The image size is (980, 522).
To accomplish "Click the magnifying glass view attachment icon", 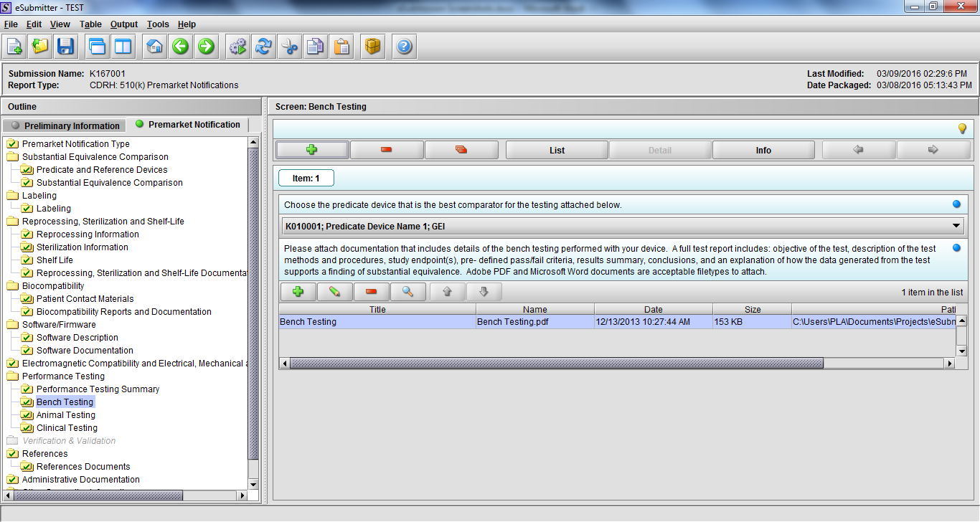I will point(407,292).
